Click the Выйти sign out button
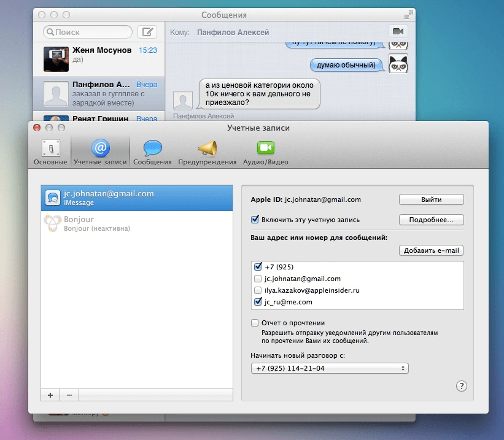This screenshot has height=440, width=504. (432, 199)
